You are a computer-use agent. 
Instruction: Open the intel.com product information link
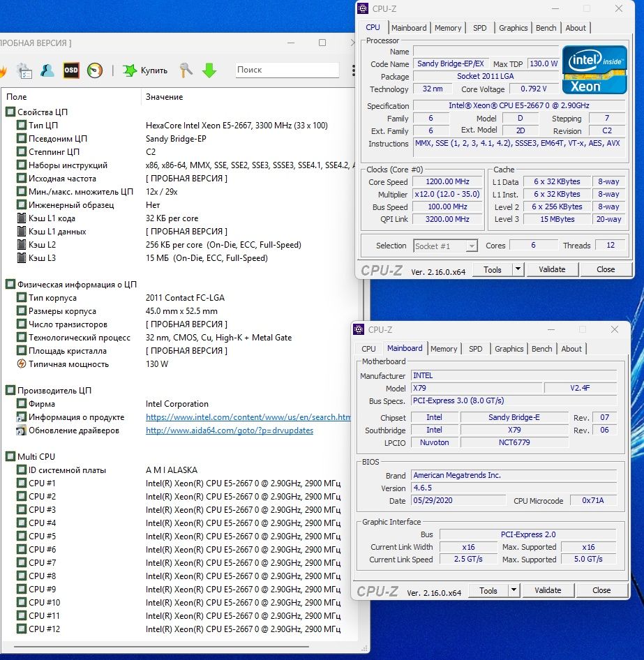click(x=248, y=417)
